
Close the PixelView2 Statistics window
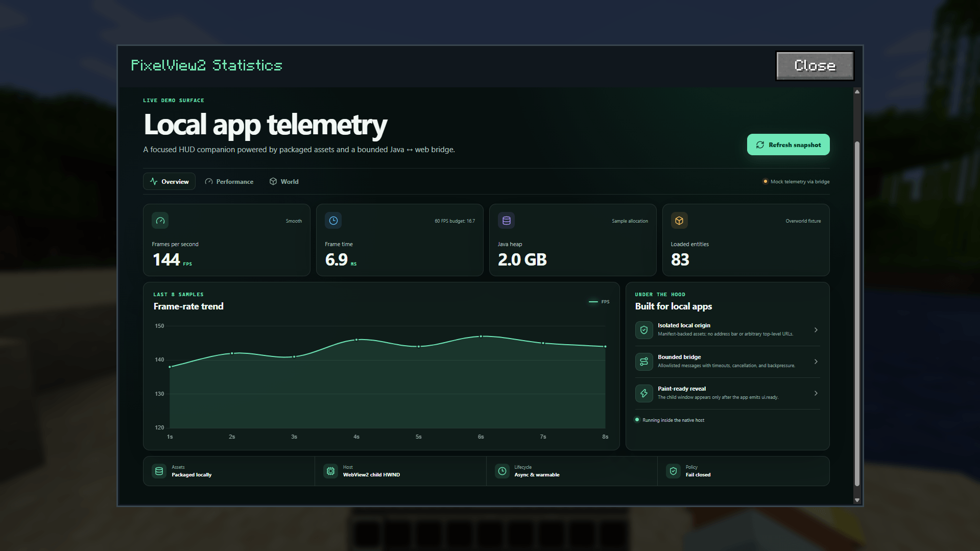(815, 66)
